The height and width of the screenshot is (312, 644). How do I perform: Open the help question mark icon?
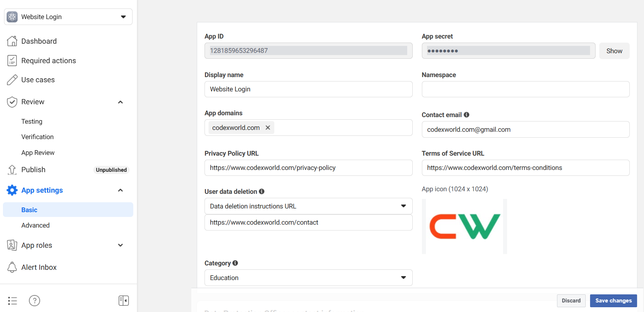[x=35, y=301]
